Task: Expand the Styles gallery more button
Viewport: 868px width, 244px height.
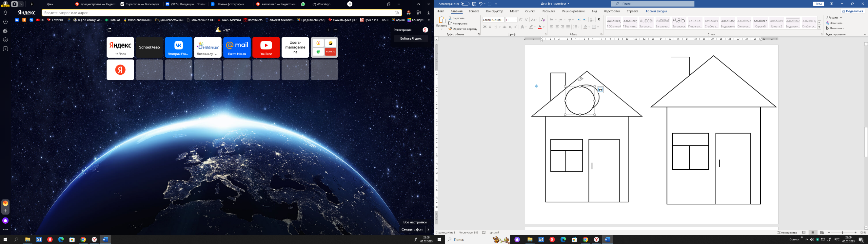Action: click(x=819, y=27)
